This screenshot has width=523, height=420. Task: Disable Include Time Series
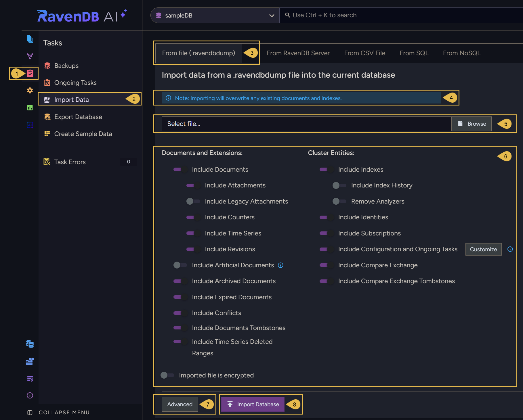pos(194,233)
